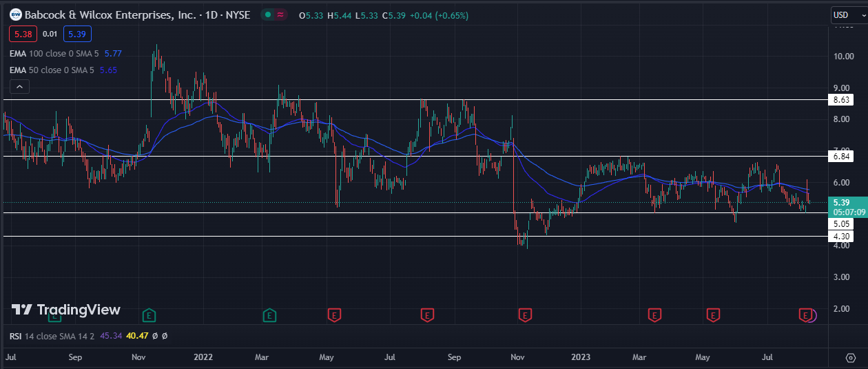
Task: Click the red earnings marker above Nov 2022
Action: pos(525,315)
